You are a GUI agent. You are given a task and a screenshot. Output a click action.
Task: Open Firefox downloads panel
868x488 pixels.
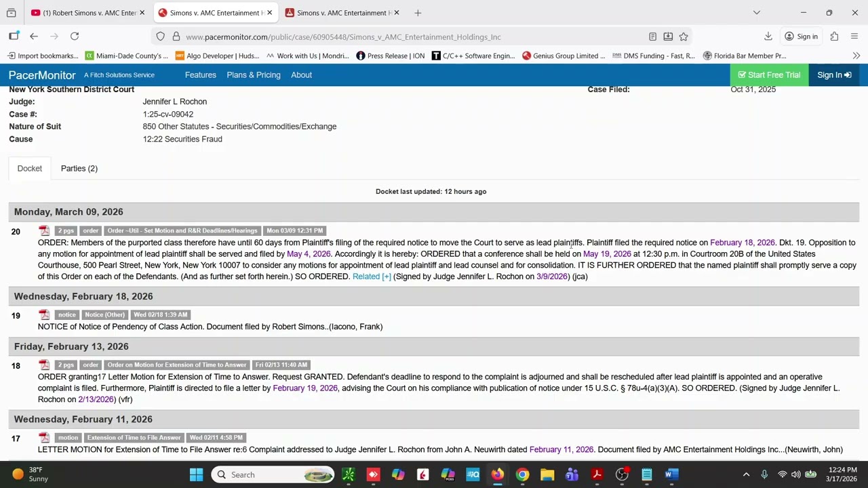[768, 37]
